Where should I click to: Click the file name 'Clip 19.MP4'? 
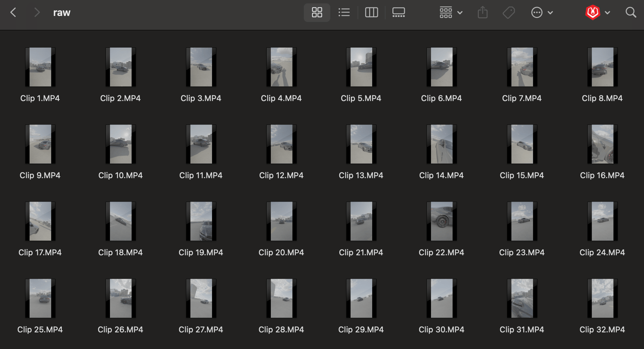pyautogui.click(x=201, y=253)
